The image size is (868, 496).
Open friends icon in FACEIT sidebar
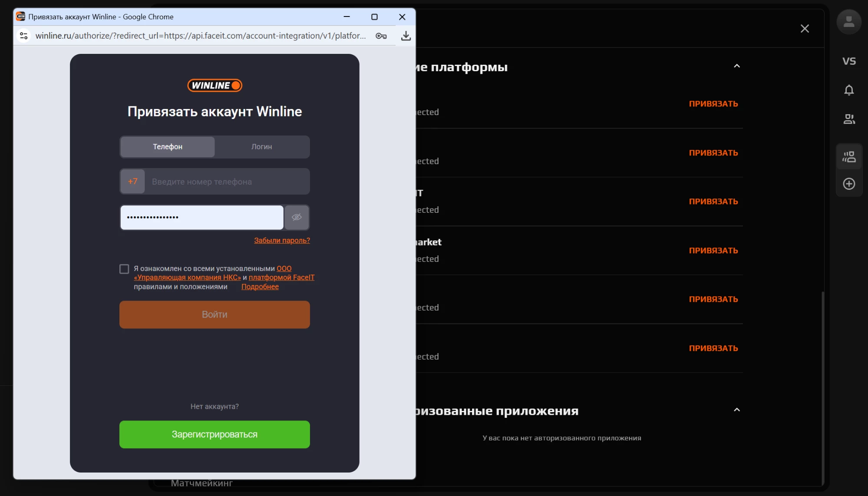849,119
